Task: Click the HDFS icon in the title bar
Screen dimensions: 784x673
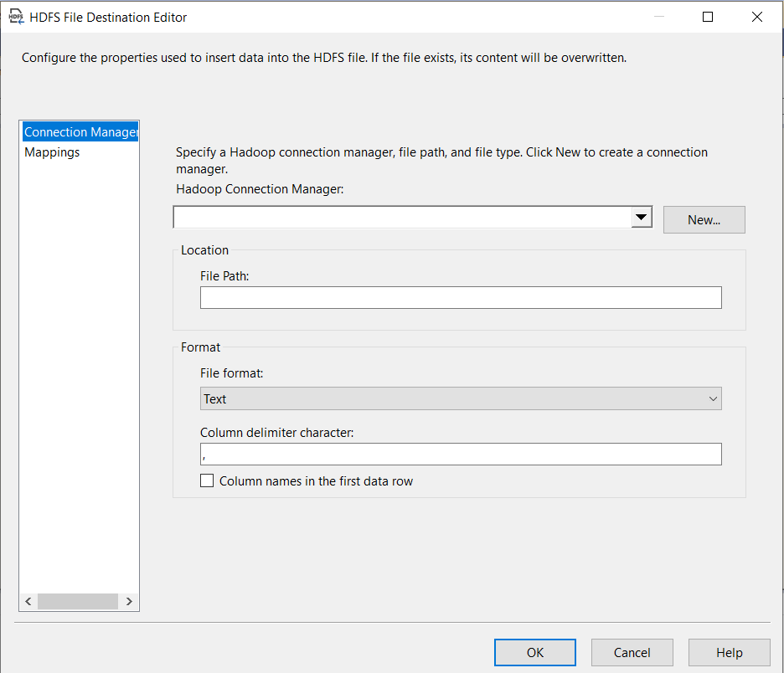Action: click(x=15, y=17)
